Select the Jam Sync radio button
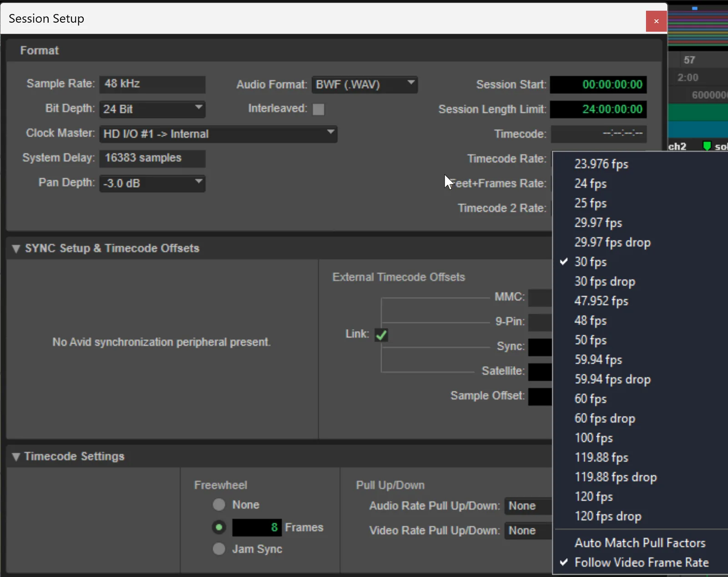Image resolution: width=728 pixels, height=577 pixels. coord(219,549)
